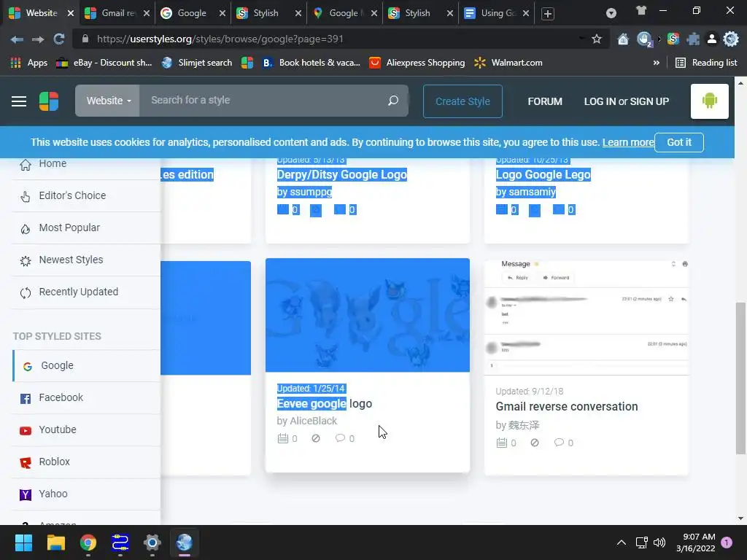The height and width of the screenshot is (560, 747).
Task: Show more bookmarks chevron
Action: coord(657,63)
